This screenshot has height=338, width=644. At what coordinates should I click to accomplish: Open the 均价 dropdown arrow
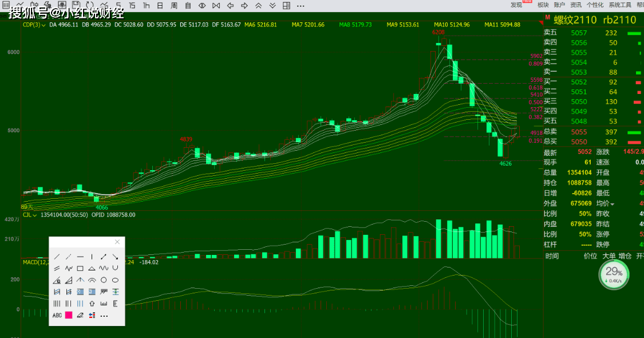(x=612, y=204)
